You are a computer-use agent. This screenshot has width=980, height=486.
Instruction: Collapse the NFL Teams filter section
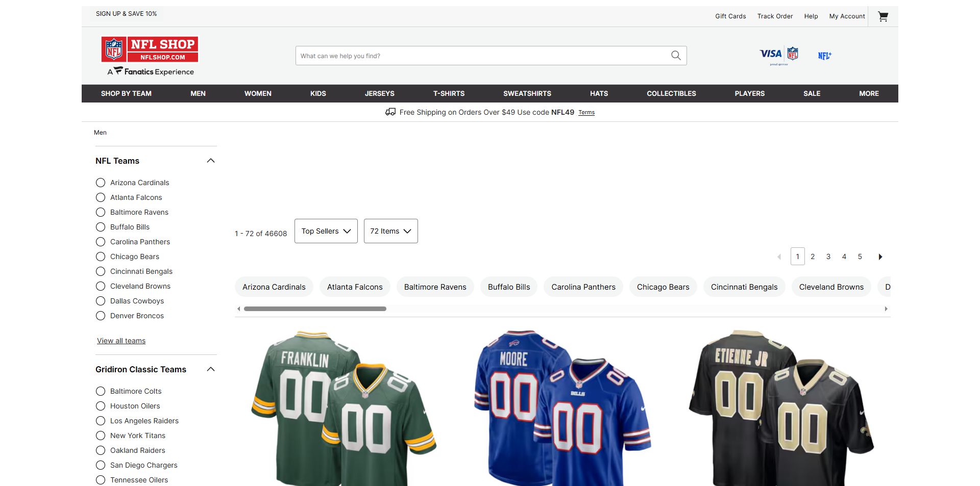[x=211, y=161]
